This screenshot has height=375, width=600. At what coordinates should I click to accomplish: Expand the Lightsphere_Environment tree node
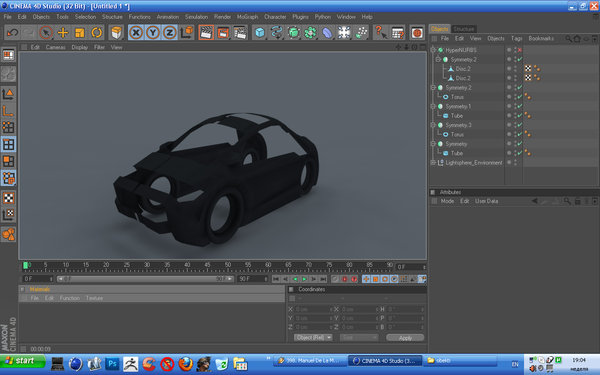pos(433,163)
